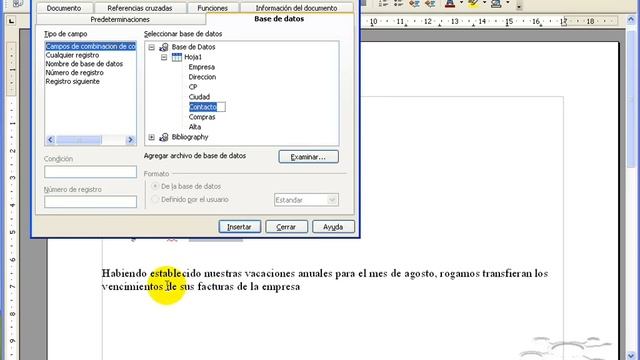Image resolution: width=640 pixels, height=360 pixels.
Task: Select the Empresa field in tree
Action: click(x=202, y=67)
